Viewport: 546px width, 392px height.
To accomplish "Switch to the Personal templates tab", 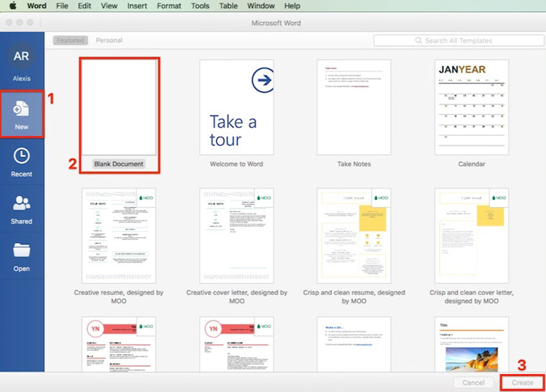I will (x=109, y=40).
